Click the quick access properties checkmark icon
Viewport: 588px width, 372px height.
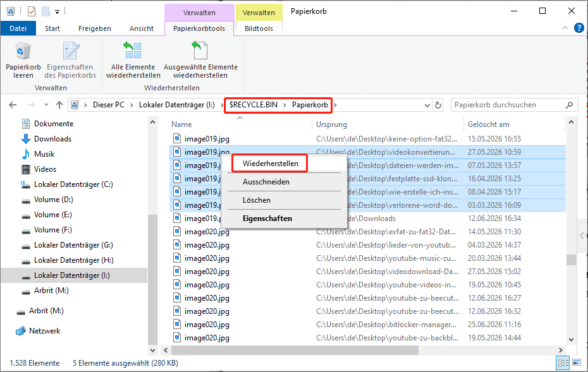click(32, 11)
